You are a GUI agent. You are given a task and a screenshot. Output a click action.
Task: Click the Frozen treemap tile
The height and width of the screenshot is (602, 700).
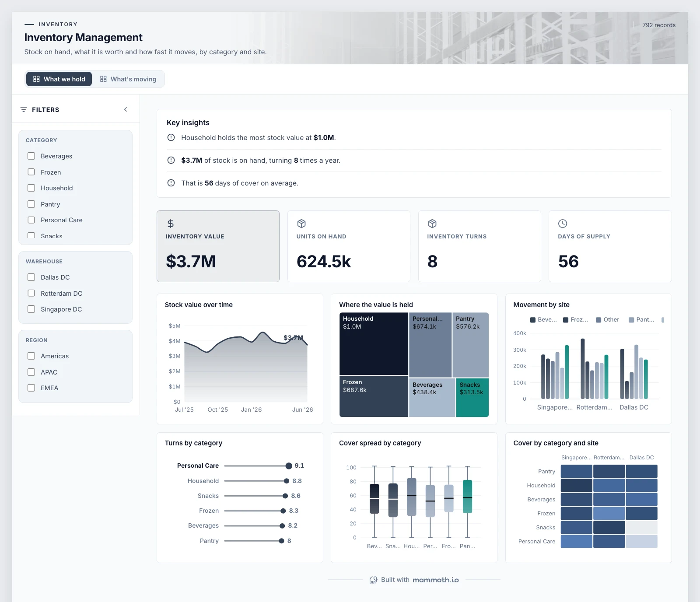(x=374, y=396)
